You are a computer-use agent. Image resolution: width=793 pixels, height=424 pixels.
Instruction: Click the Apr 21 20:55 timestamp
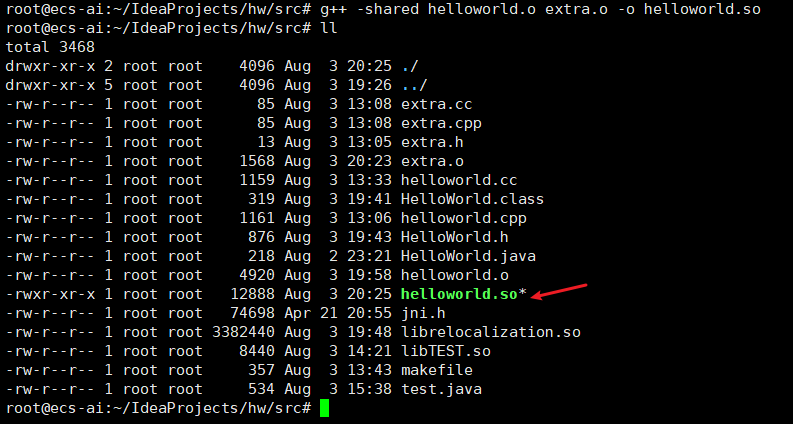338,313
